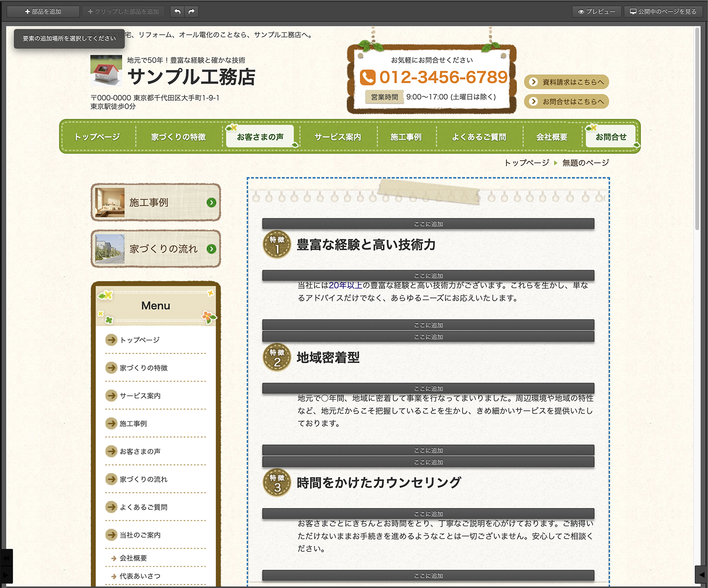Open the サービス案内 navigation tab
The image size is (708, 588).
338,137
